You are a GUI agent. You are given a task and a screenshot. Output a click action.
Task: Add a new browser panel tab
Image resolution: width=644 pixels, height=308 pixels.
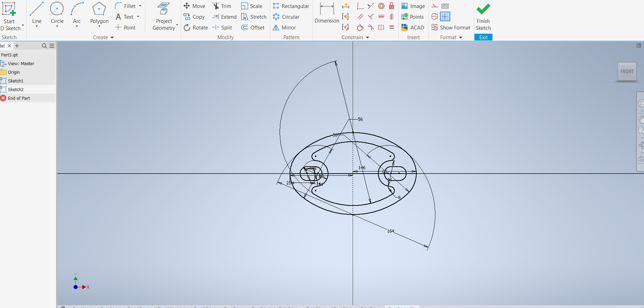17,46
